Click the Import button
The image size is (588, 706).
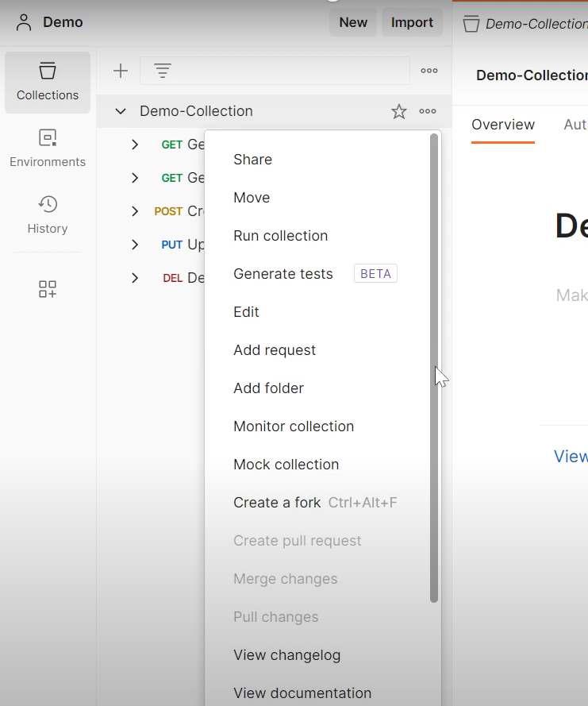coord(412,22)
